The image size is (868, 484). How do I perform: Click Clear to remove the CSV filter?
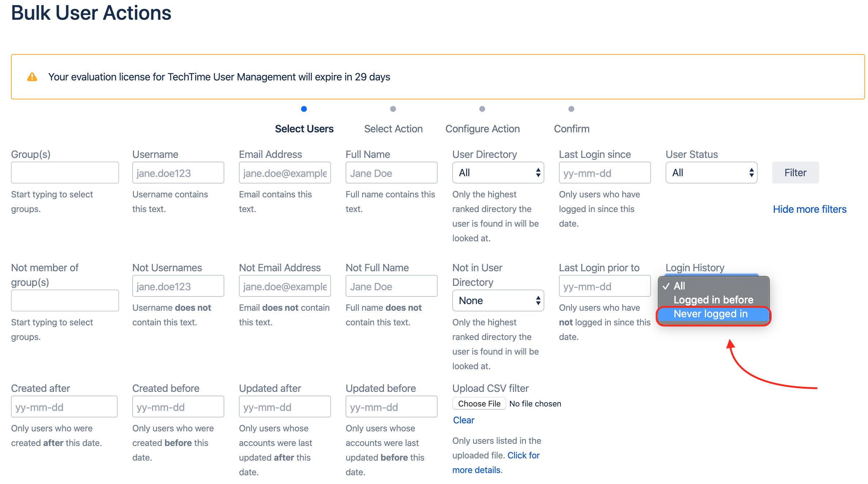464,420
